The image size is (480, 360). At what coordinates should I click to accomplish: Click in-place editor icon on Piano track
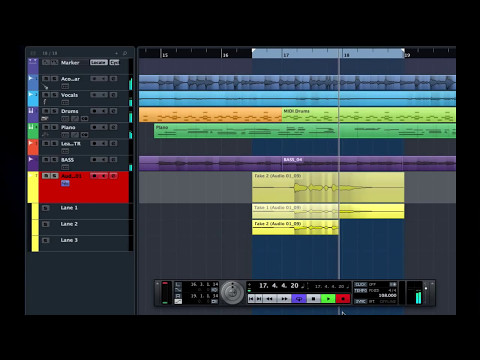coord(75,135)
